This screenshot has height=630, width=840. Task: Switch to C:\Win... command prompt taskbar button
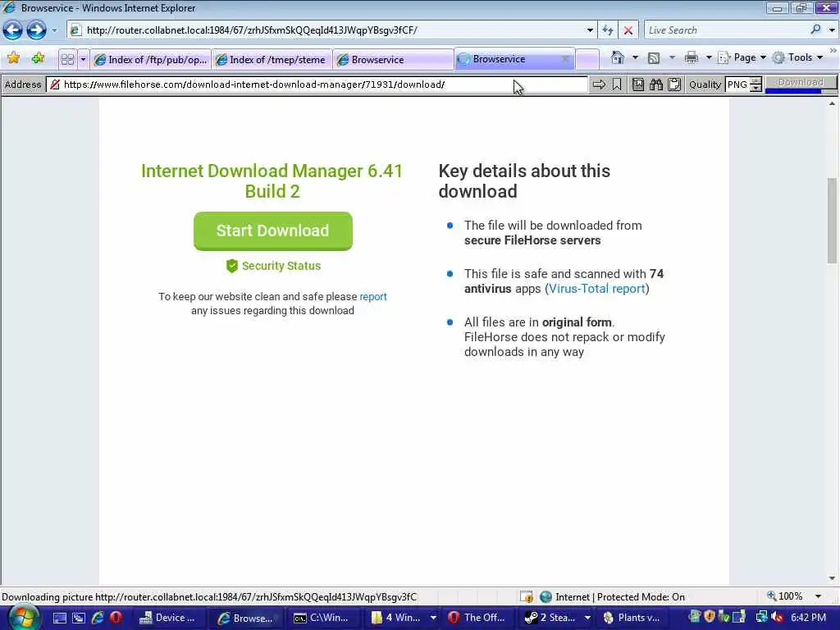click(x=322, y=618)
